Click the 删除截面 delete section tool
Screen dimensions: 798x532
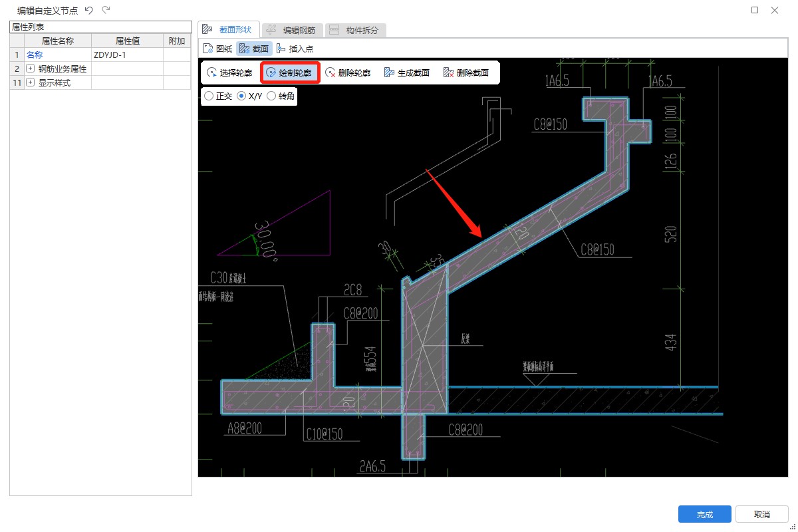pyautogui.click(x=465, y=72)
